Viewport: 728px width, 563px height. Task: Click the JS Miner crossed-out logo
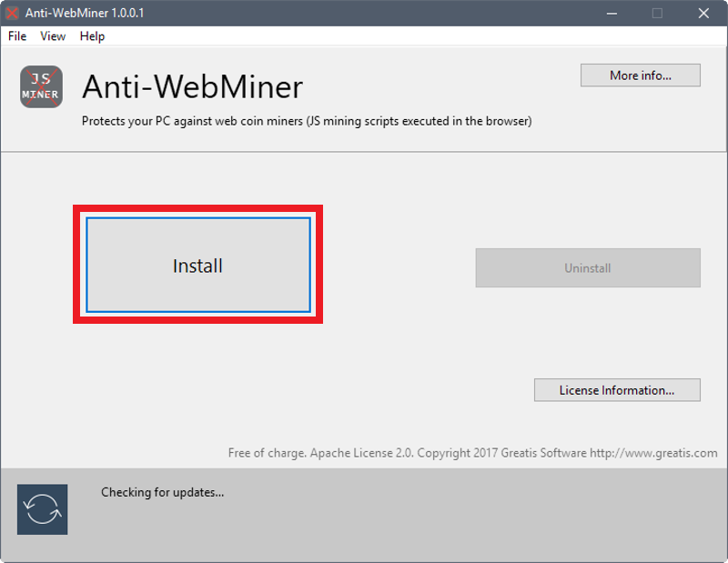[x=41, y=86]
